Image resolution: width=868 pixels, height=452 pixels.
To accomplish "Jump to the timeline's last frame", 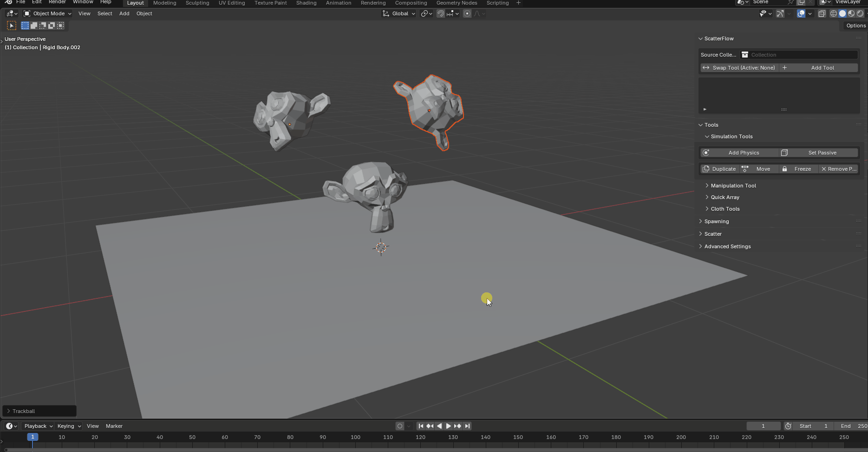I will (x=467, y=426).
